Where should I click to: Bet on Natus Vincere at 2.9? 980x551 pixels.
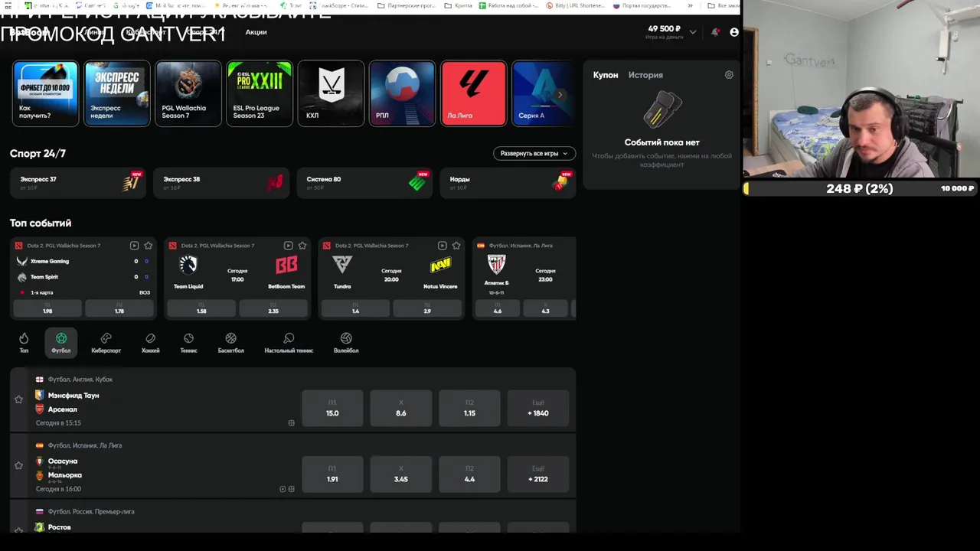click(x=427, y=308)
